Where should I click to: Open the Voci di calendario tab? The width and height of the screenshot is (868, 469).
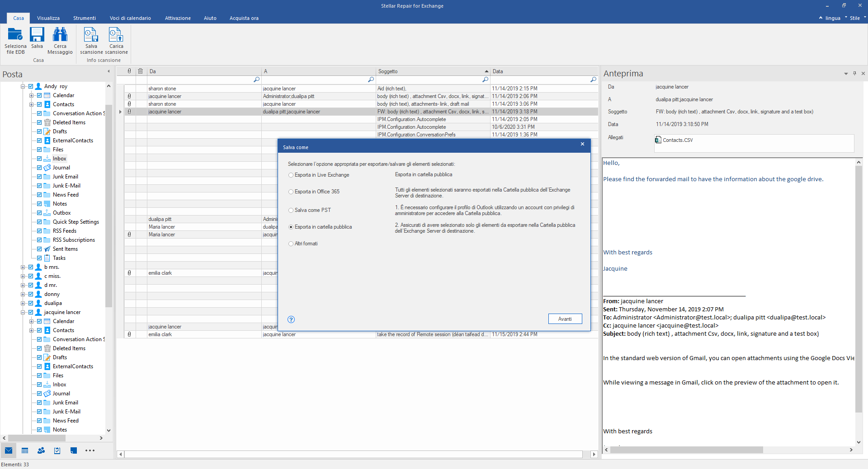point(130,18)
